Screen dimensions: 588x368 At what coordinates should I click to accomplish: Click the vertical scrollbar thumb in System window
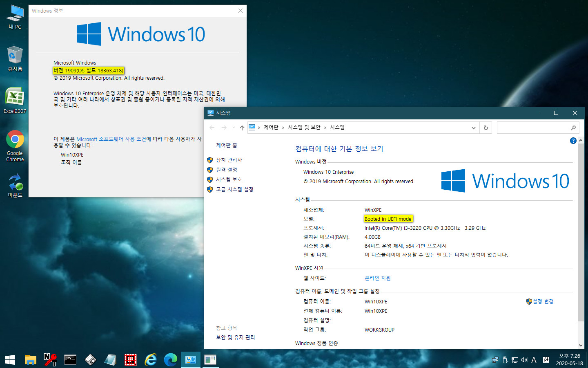pos(581,232)
